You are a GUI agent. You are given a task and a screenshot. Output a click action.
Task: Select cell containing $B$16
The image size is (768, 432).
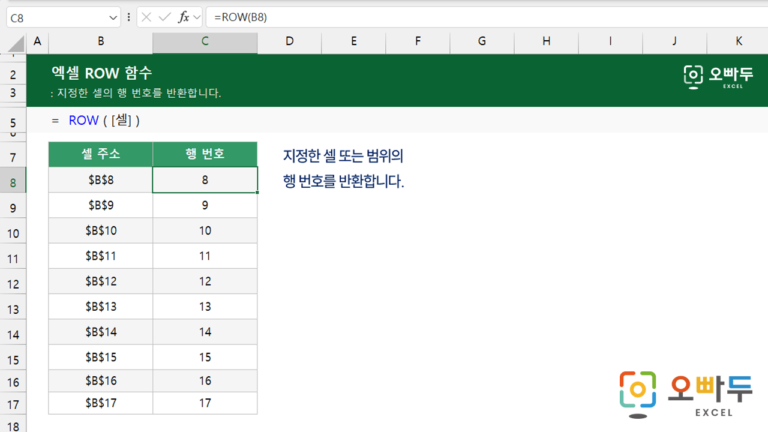tap(100, 381)
